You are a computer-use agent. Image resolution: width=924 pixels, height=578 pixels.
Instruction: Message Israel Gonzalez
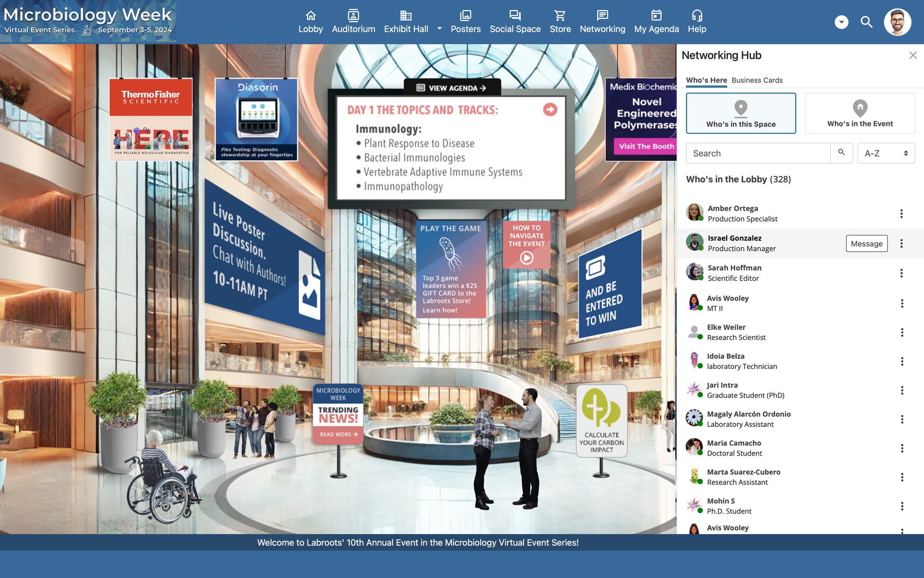point(866,244)
